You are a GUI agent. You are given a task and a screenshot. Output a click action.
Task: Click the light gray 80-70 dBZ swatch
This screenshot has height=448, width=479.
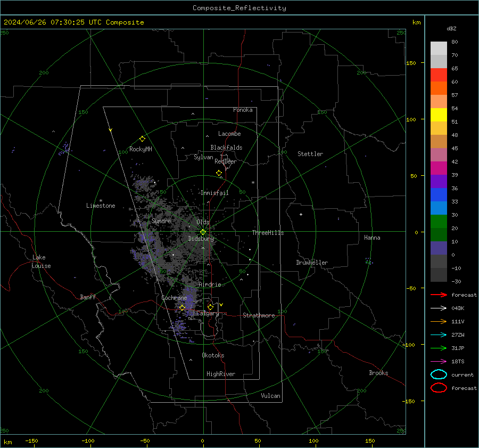(x=439, y=48)
